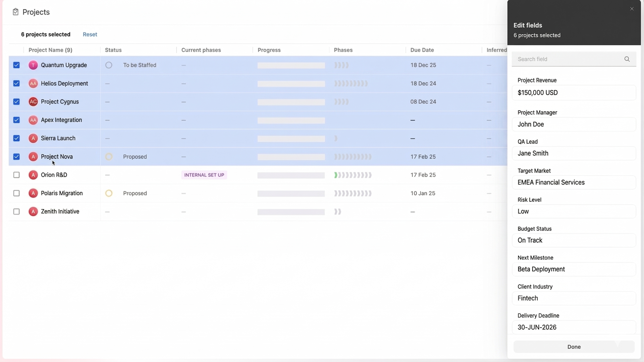Viewport: 644px width, 362px height.
Task: Click the Polaris Migration Proposed status circle
Action: (x=109, y=193)
